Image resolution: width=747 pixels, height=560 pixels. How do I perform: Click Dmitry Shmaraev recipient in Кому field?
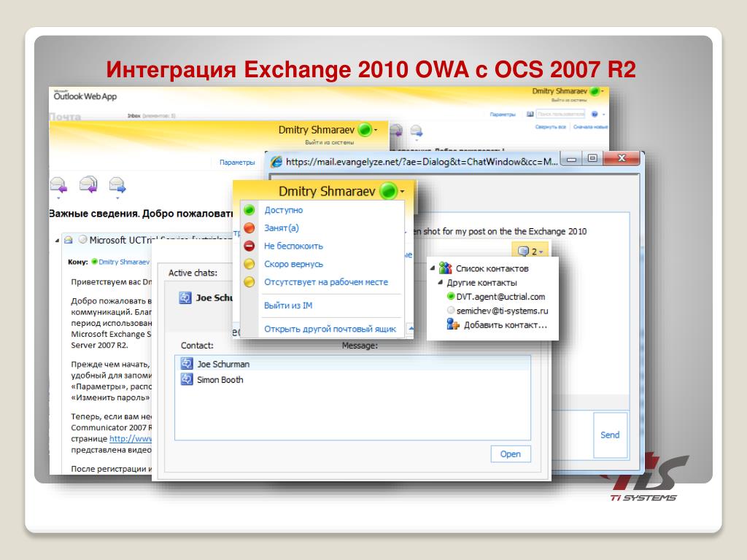click(124, 262)
